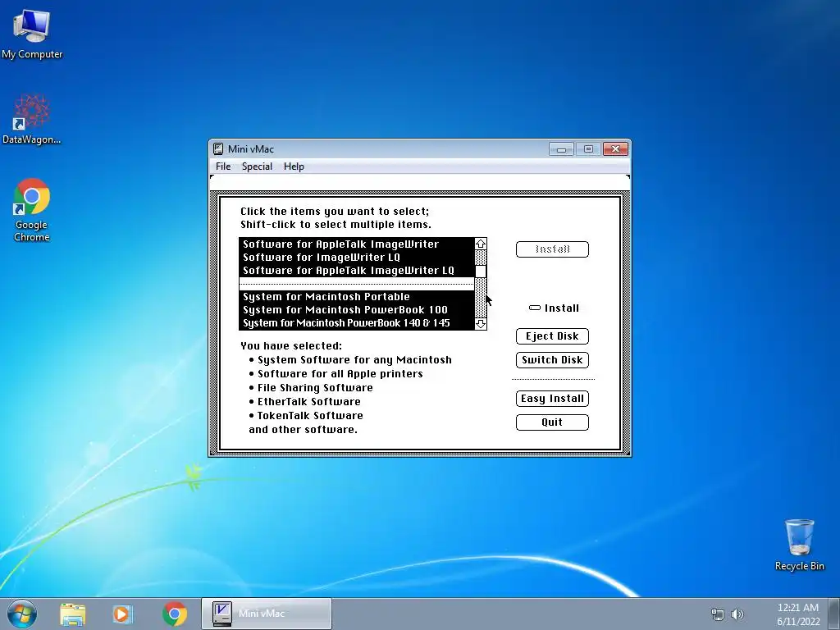The image size is (840, 630).
Task: Minimize the Mini vMac window
Action: point(561,149)
